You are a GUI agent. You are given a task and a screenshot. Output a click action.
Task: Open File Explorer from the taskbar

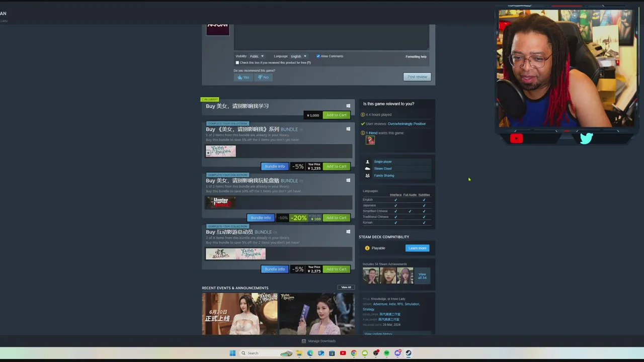click(299, 353)
